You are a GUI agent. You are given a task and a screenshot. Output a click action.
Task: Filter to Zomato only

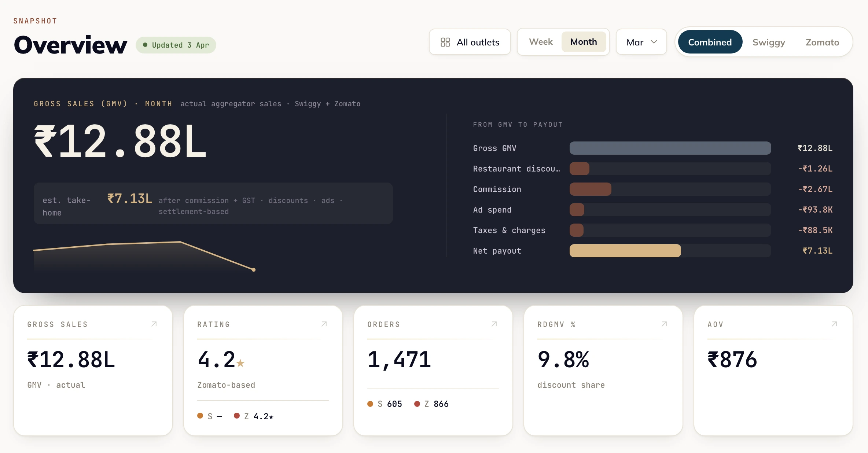[x=822, y=42]
